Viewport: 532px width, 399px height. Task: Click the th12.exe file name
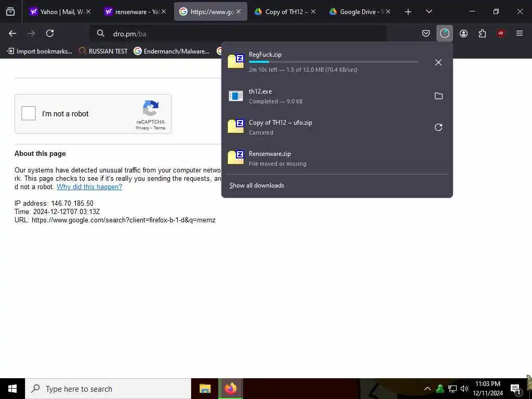(260, 91)
